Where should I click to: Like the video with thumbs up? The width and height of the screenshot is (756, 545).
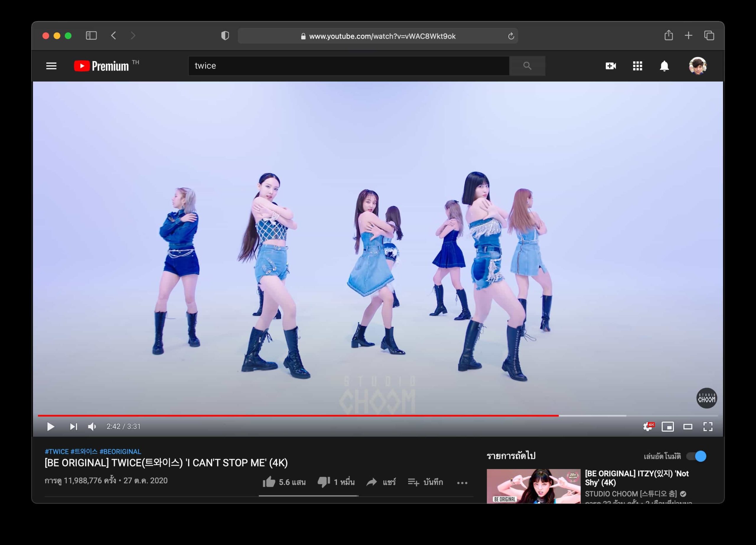[269, 482]
